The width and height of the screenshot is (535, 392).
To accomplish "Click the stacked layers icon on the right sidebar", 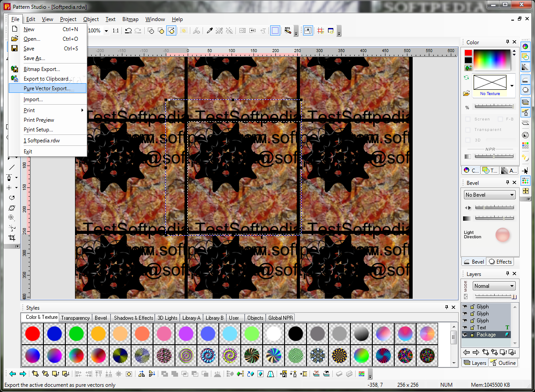I will click(x=525, y=102).
